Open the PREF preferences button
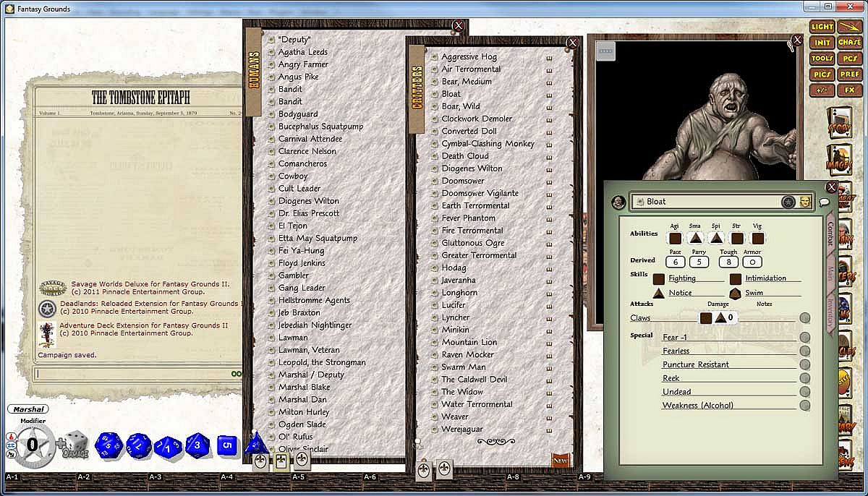This screenshot has height=496, width=868. pyautogui.click(x=850, y=74)
